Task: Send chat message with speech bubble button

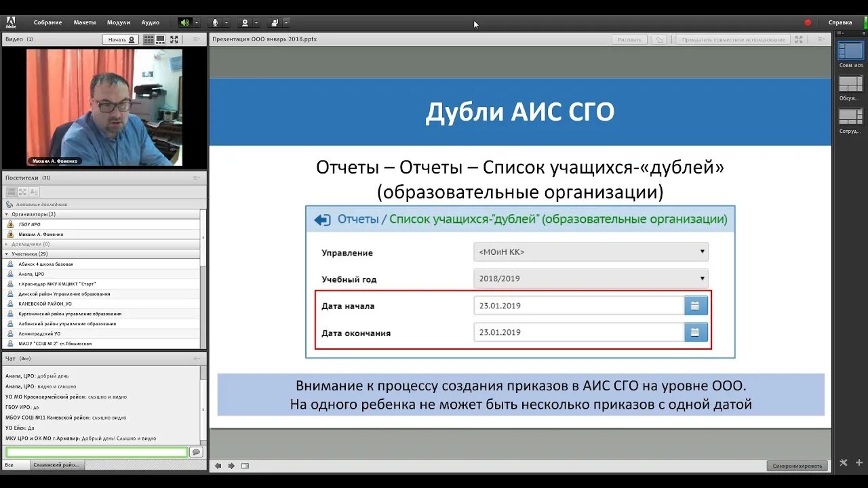Action: tap(196, 452)
